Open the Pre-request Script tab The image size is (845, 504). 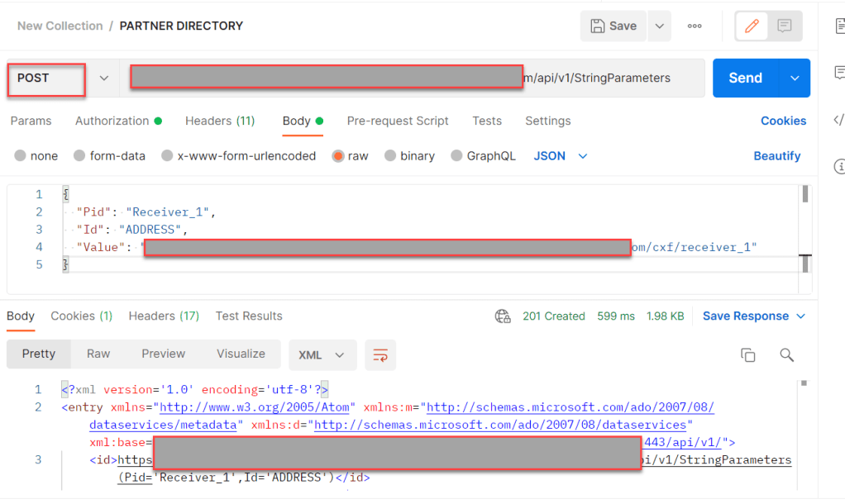(x=398, y=121)
